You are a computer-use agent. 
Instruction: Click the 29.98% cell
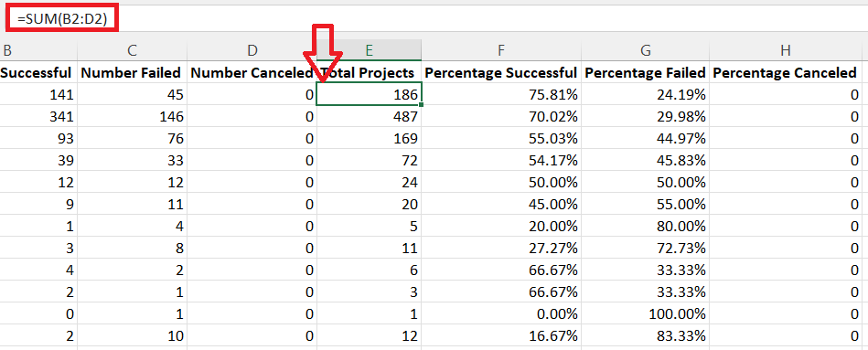645,116
